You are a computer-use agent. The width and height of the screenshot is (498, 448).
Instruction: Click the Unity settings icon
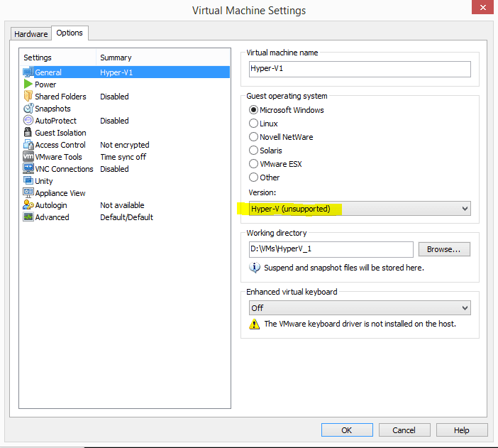pos(28,181)
